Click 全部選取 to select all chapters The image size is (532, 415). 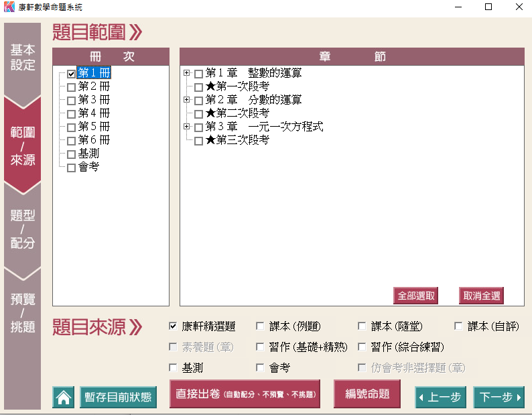tap(415, 296)
